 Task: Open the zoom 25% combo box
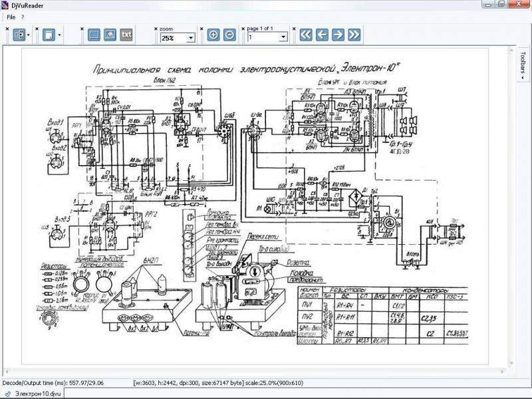(x=178, y=38)
